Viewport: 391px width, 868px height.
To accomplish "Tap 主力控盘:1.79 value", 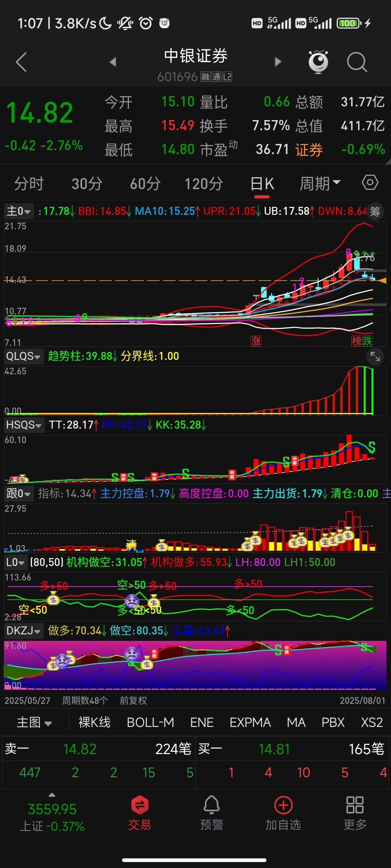I will 138,494.
